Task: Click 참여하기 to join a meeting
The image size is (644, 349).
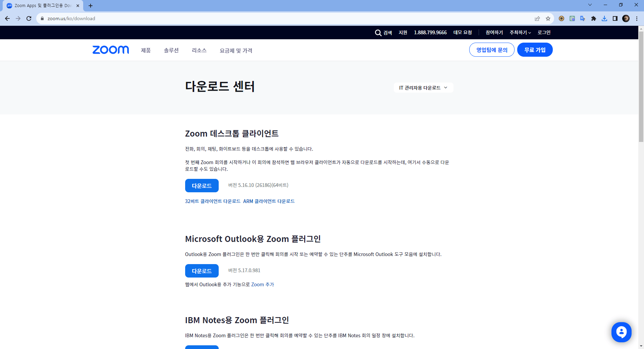Action: click(x=494, y=33)
